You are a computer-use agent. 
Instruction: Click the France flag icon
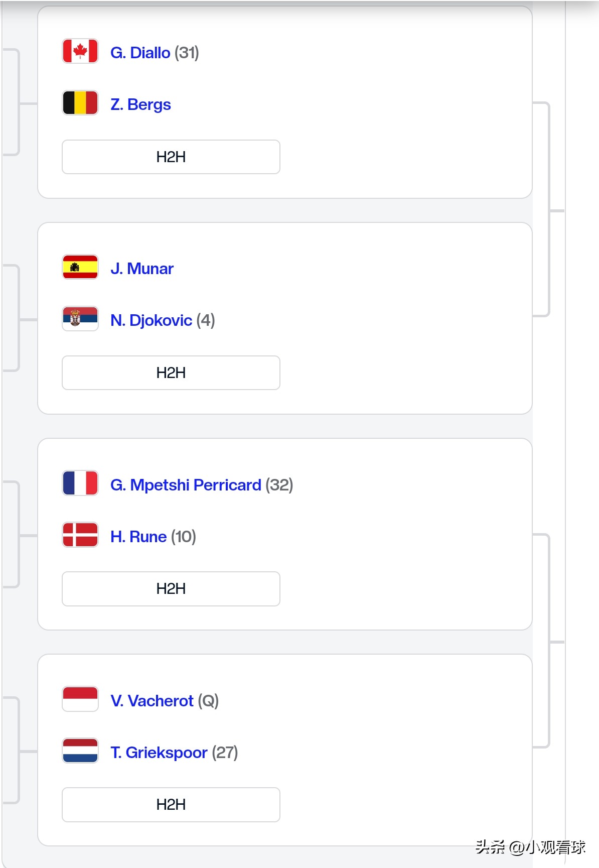(x=80, y=483)
